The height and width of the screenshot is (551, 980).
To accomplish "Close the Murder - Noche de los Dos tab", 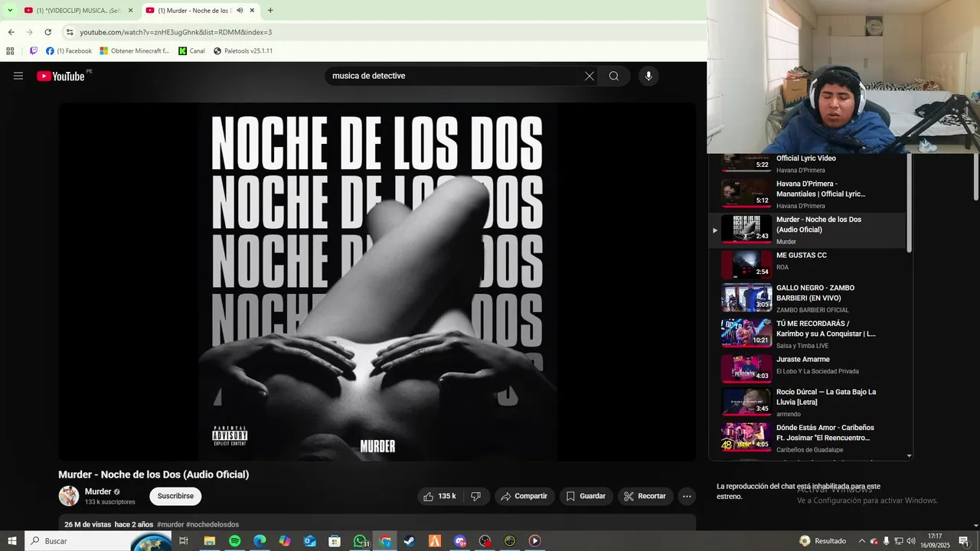I will (251, 10).
